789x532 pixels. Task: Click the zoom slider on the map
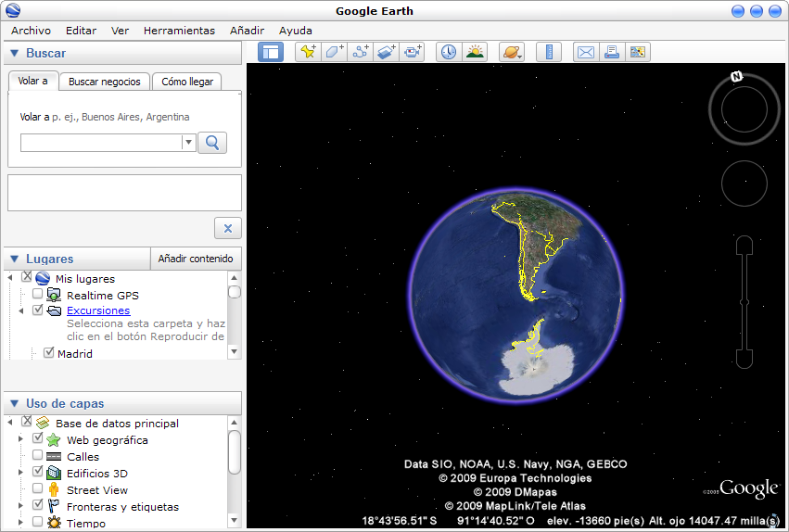click(744, 302)
